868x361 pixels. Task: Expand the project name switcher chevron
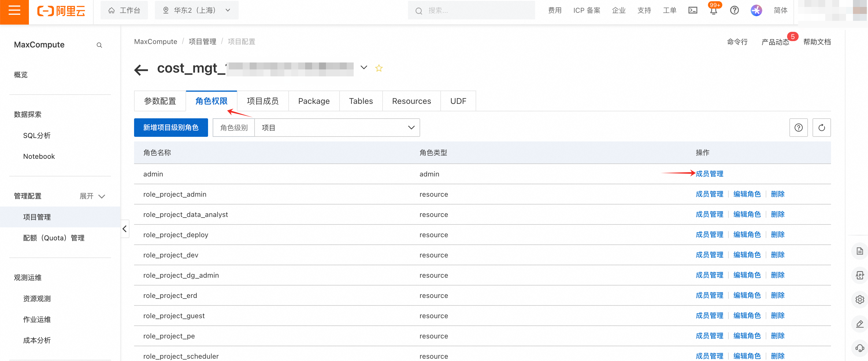363,67
